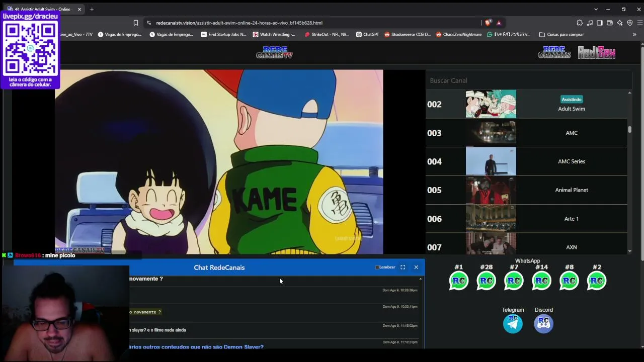Open the Find Startup Jobs bookmark
This screenshot has width=644, height=362.
[223, 35]
